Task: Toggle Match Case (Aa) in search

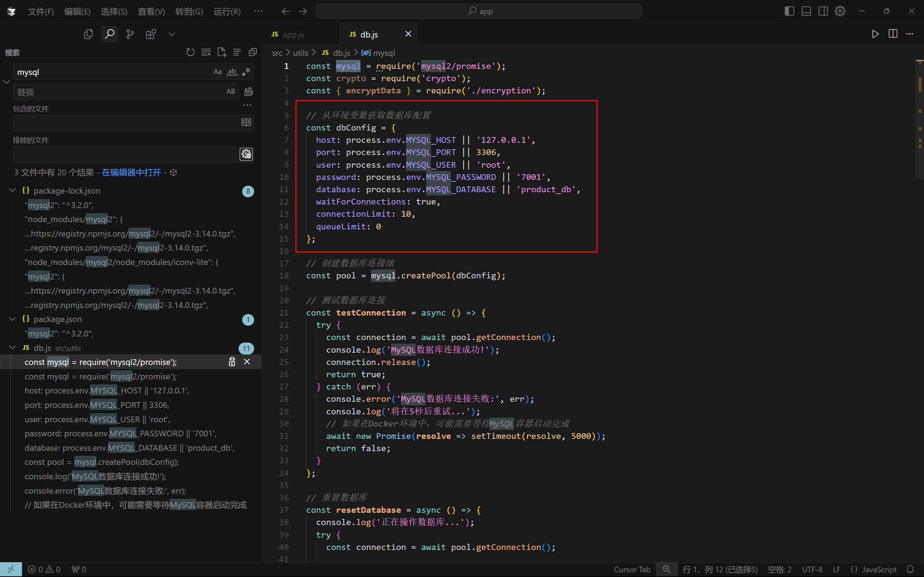Action: pos(217,72)
